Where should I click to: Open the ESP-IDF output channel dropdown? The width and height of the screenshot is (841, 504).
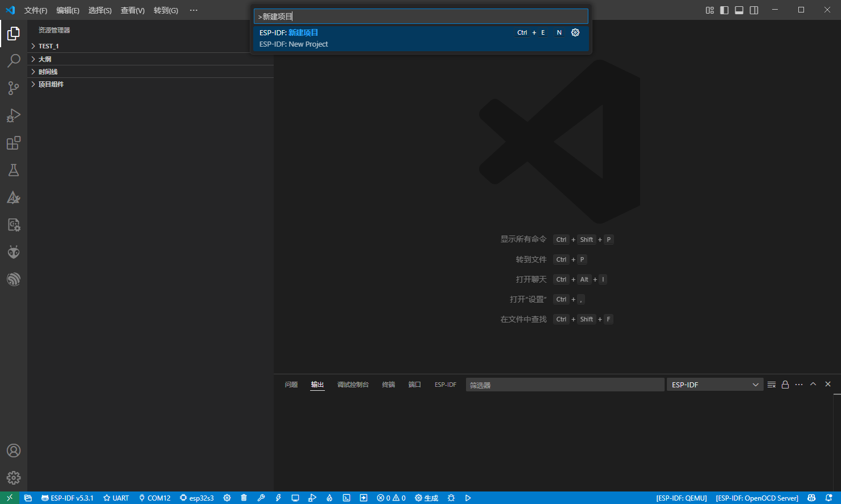[715, 385]
